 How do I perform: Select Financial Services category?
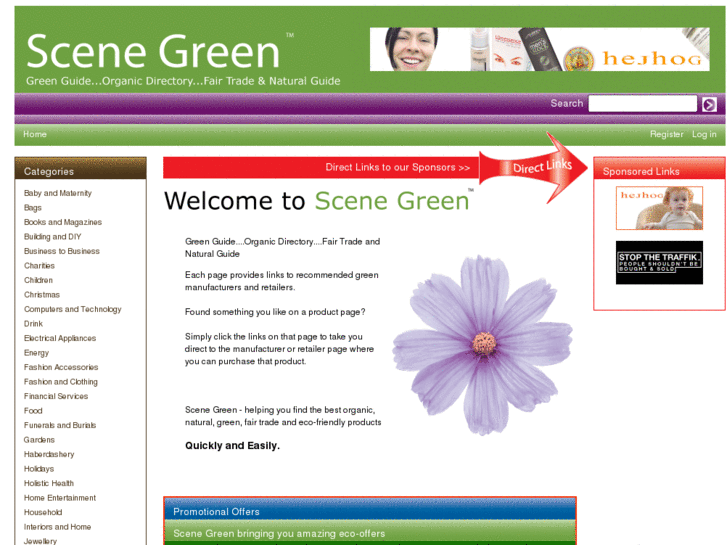pos(56,396)
